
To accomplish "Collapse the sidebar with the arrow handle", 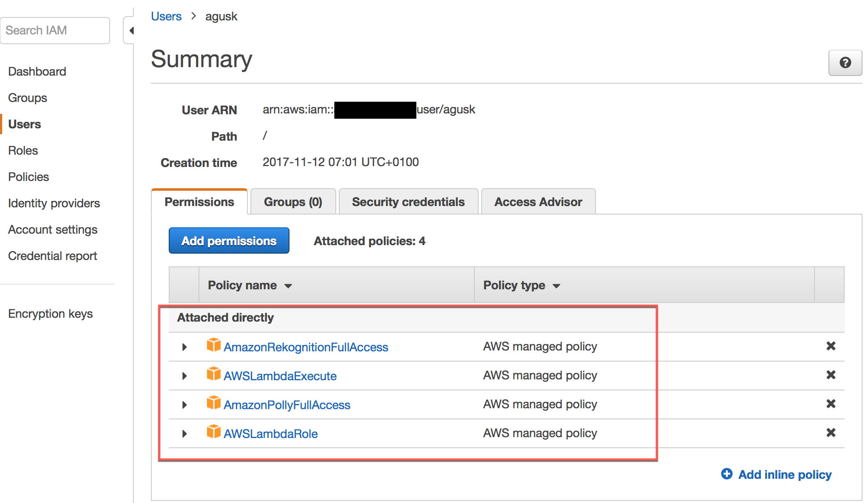I will click(x=131, y=31).
